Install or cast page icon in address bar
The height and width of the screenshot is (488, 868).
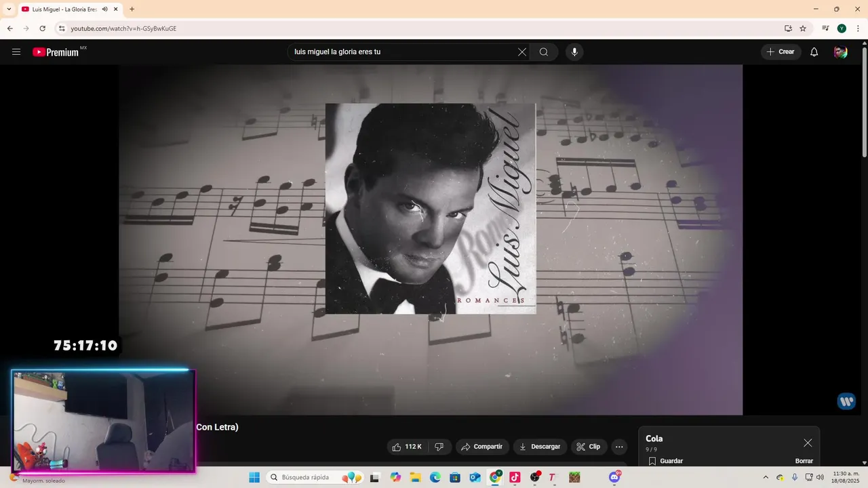click(788, 28)
